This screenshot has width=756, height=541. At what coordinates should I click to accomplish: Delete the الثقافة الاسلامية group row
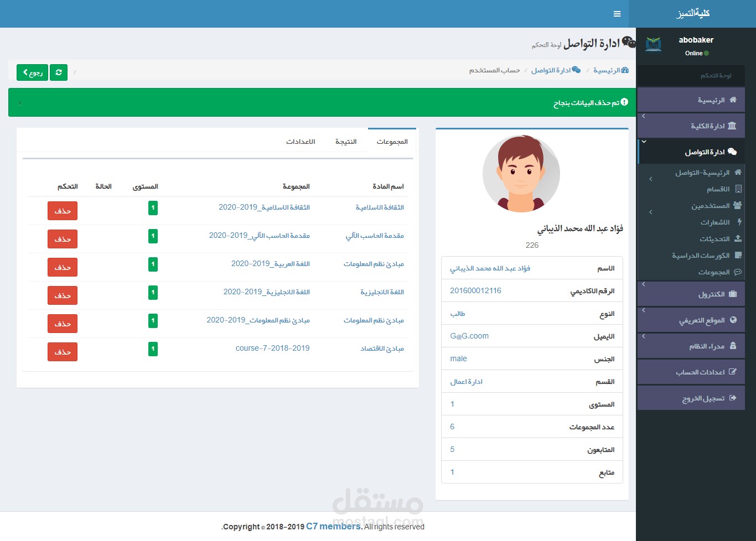pyautogui.click(x=63, y=211)
